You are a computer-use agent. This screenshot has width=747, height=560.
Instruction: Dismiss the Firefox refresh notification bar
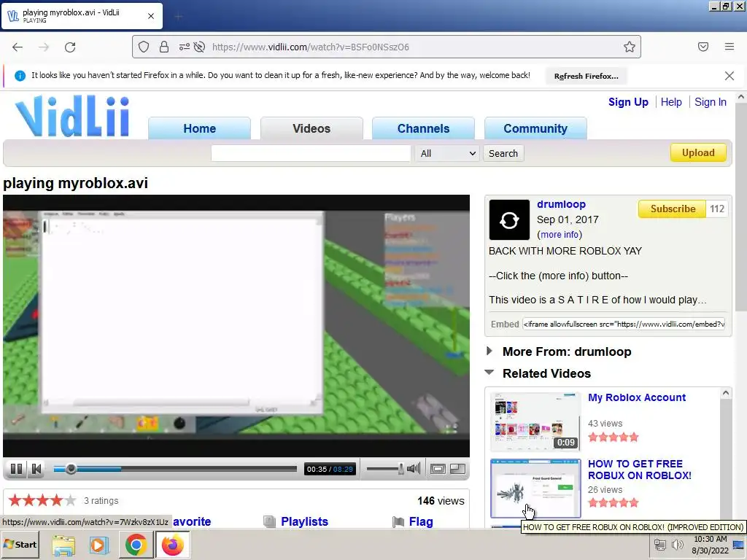[729, 76]
